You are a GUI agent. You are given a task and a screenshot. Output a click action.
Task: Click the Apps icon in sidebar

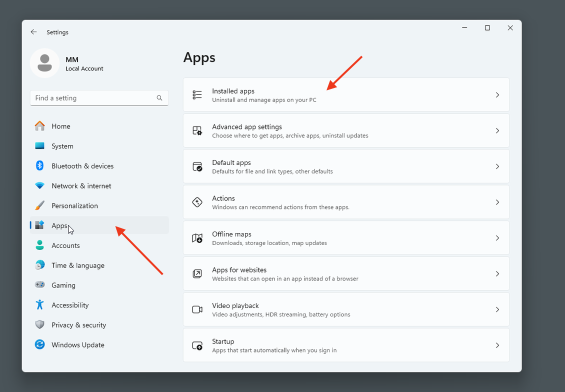(x=39, y=225)
